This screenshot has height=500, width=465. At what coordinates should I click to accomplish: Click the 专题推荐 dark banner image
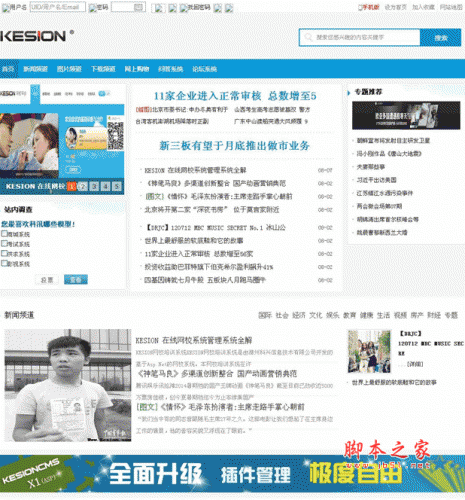pyautogui.click(x=406, y=115)
